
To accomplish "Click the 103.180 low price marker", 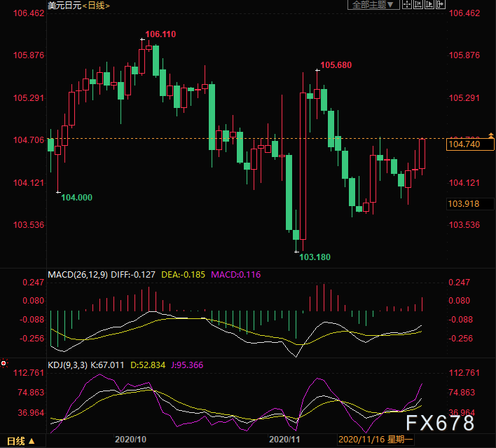I will [x=315, y=257].
